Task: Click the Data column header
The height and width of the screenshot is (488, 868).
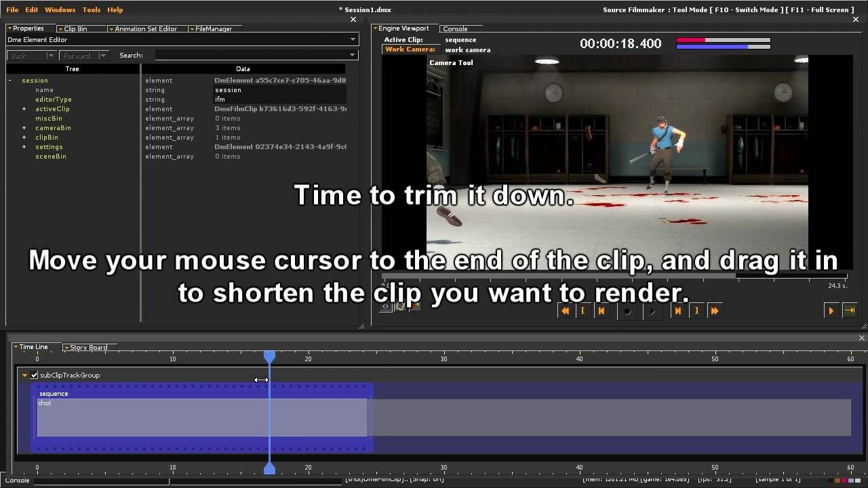Action: point(243,69)
